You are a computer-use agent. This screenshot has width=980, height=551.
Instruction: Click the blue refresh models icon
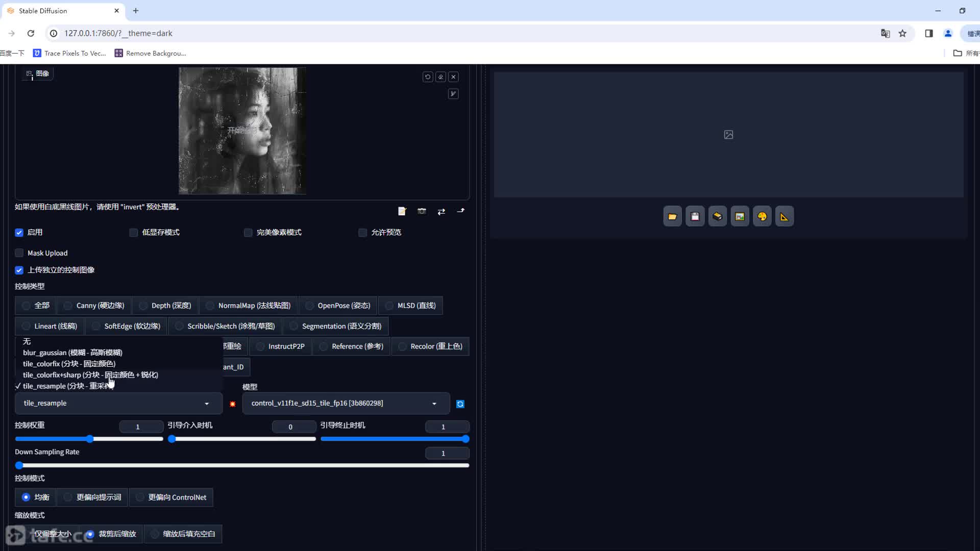(x=460, y=404)
